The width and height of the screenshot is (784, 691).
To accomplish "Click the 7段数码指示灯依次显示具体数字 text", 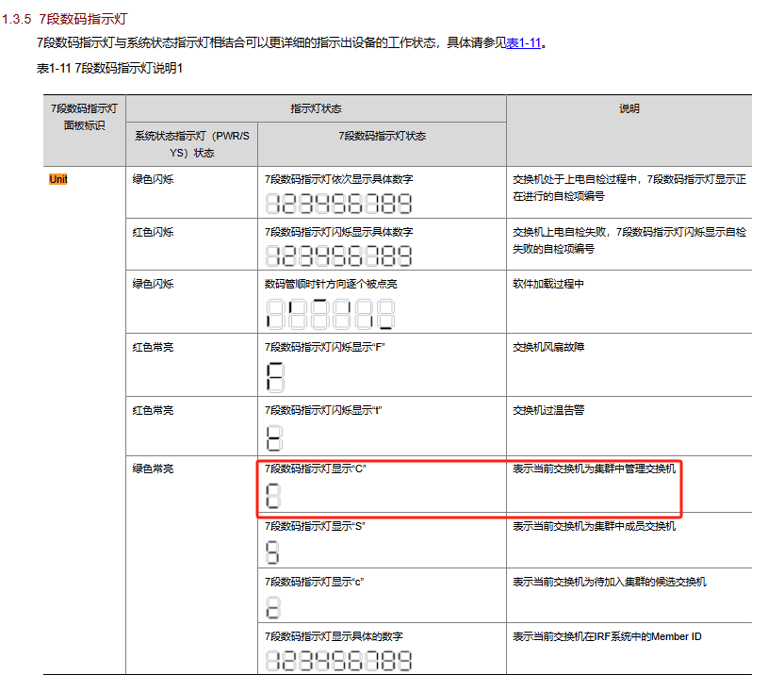I will pyautogui.click(x=338, y=179).
